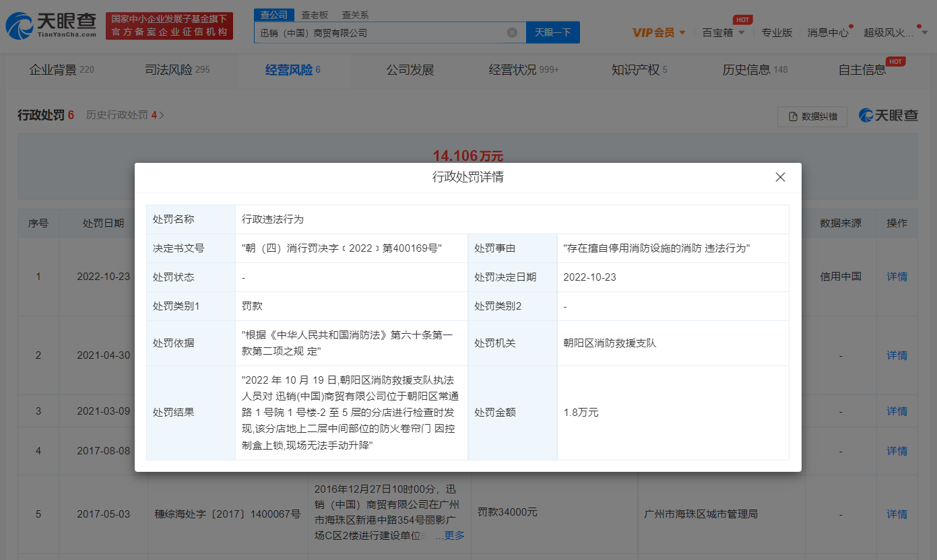Switch to the 历史信息 tab

[x=755, y=70]
